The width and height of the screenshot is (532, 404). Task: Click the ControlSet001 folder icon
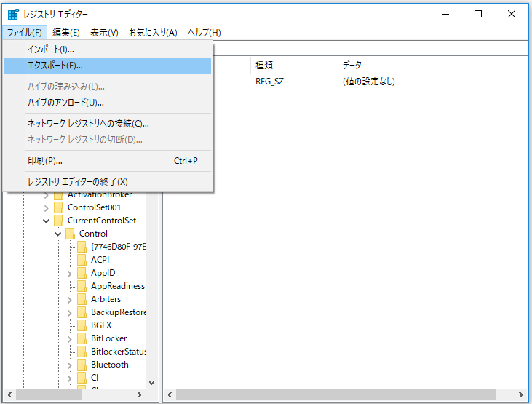[x=59, y=207]
